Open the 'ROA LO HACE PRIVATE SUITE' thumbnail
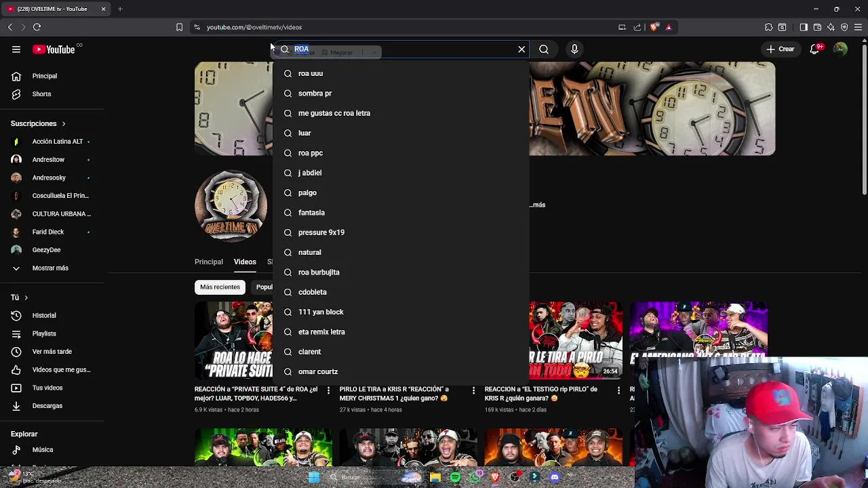 233,341
